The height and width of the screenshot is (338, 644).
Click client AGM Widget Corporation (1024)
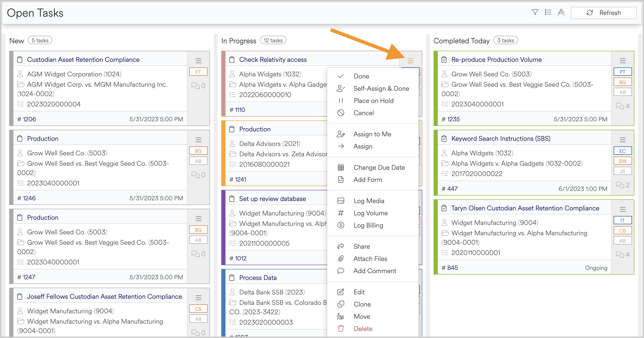74,74
